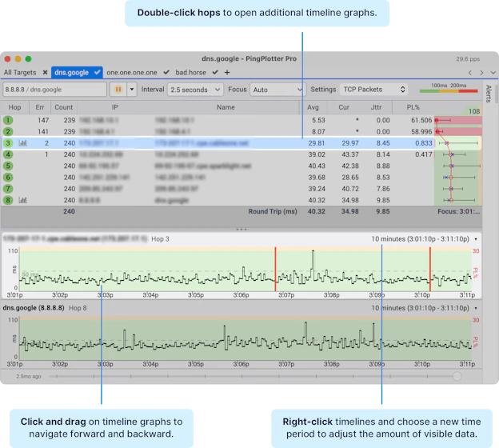Pause tracing with the orange pause button

coord(118,90)
